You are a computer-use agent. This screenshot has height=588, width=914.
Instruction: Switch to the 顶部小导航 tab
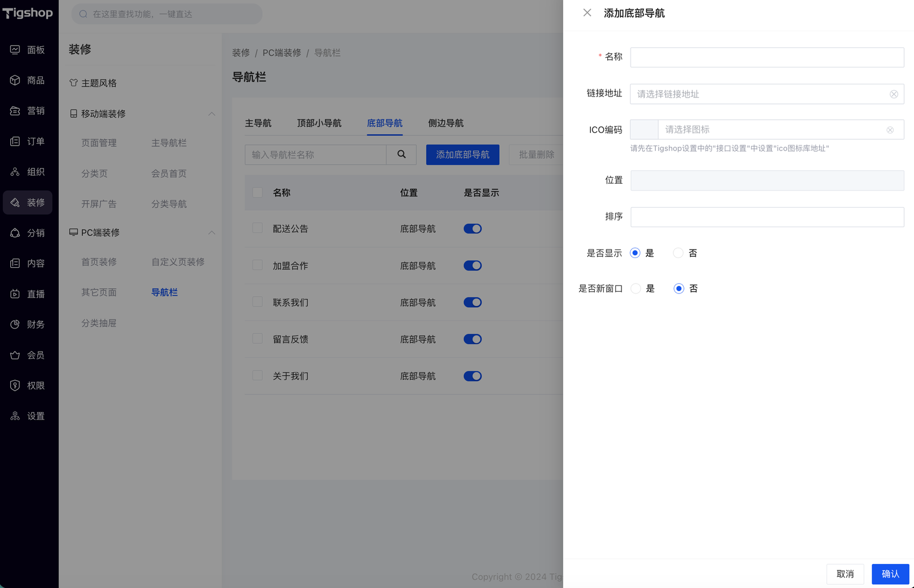[319, 123]
